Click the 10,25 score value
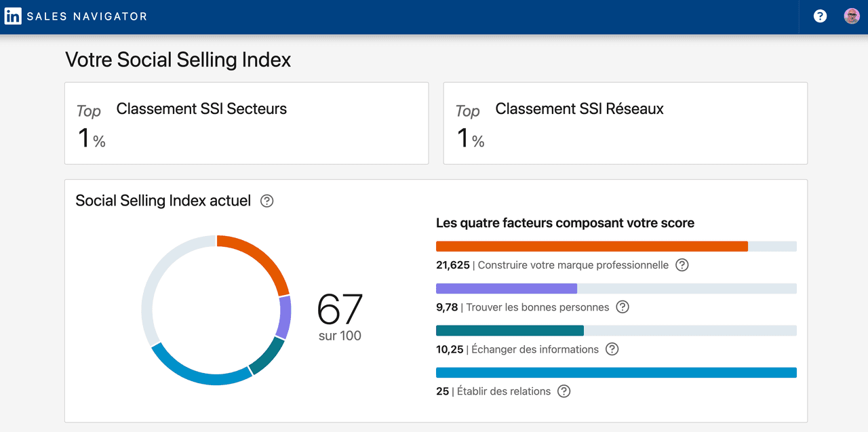868x432 pixels. coord(450,349)
